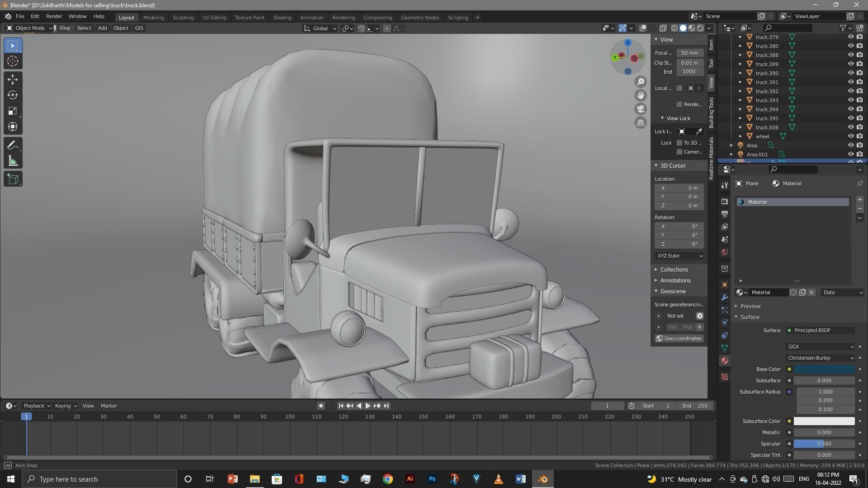
Task: Switch to Geometry Nodes workspace tab
Action: coord(420,18)
